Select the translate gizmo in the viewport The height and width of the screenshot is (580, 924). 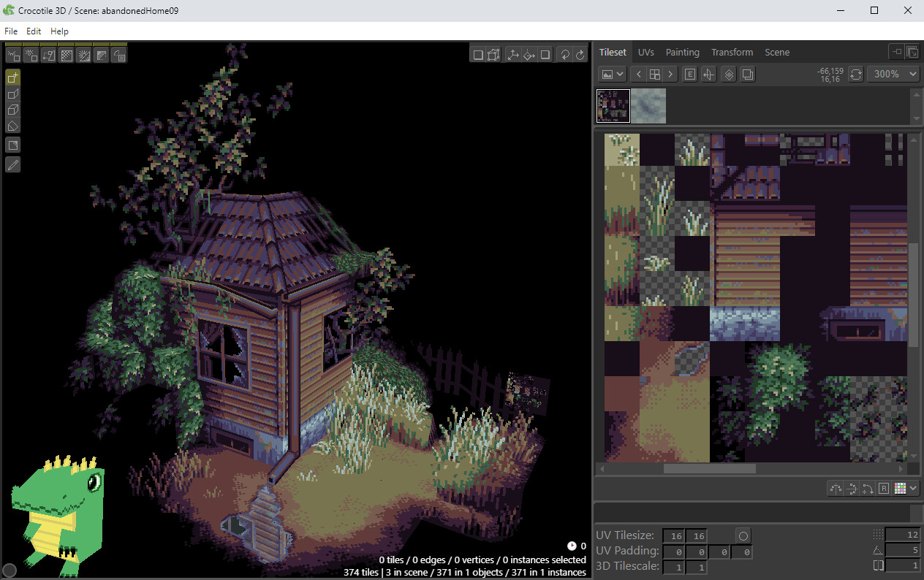[x=512, y=54]
